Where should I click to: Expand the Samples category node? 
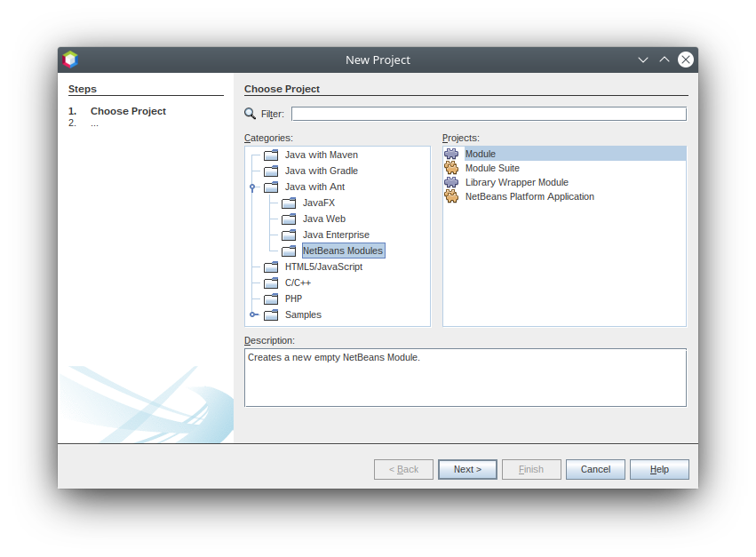(253, 314)
